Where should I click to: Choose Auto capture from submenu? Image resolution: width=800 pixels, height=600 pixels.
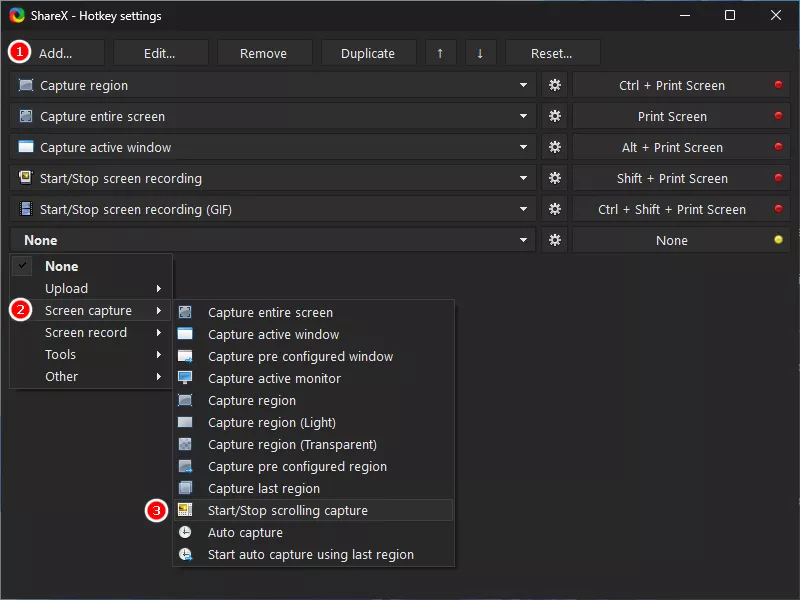pyautogui.click(x=313, y=532)
